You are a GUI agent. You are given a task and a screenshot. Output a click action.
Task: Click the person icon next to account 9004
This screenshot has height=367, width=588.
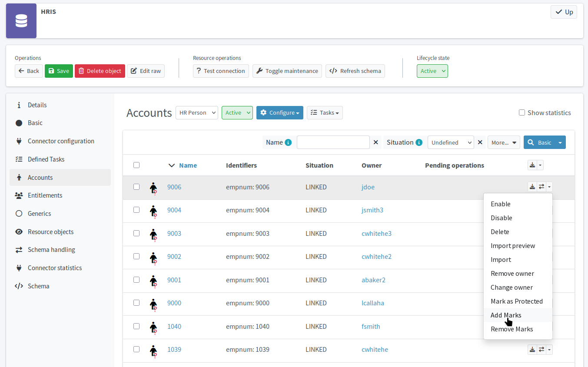[154, 210]
